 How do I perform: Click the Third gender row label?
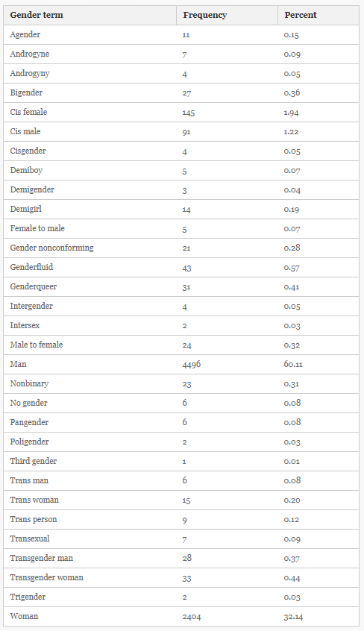(34, 461)
